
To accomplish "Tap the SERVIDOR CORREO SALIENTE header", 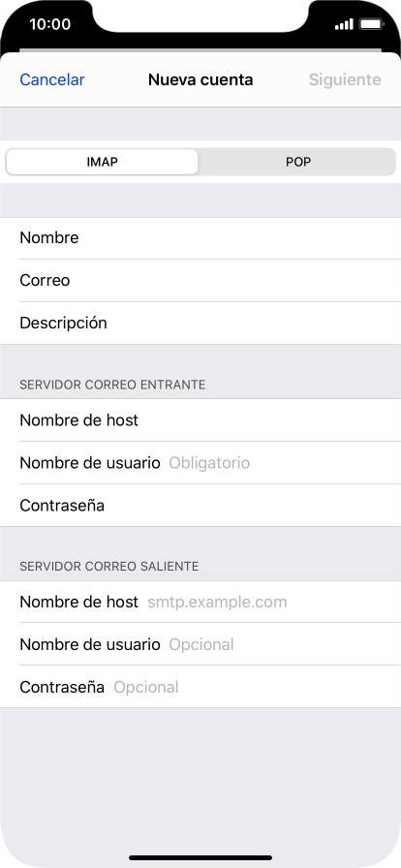I will point(109,567).
